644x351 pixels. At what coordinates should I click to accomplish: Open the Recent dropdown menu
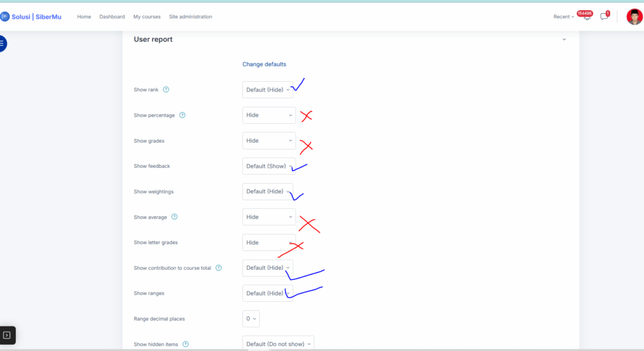[x=563, y=17]
